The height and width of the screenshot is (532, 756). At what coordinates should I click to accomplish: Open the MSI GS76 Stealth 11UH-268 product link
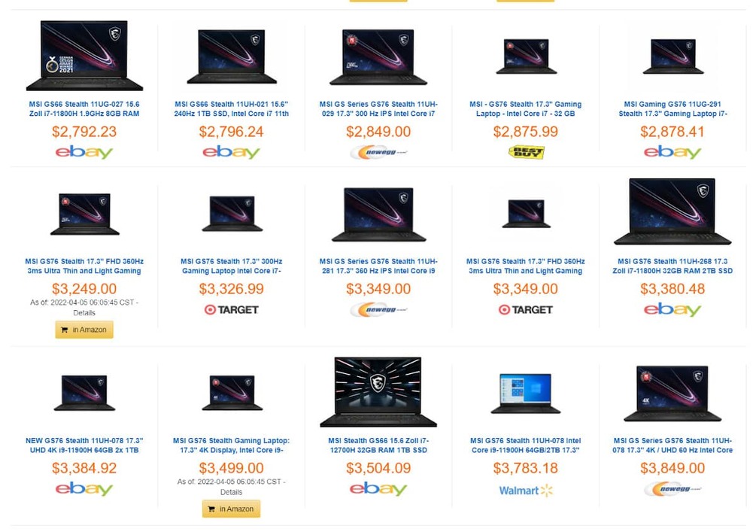pyautogui.click(x=673, y=265)
